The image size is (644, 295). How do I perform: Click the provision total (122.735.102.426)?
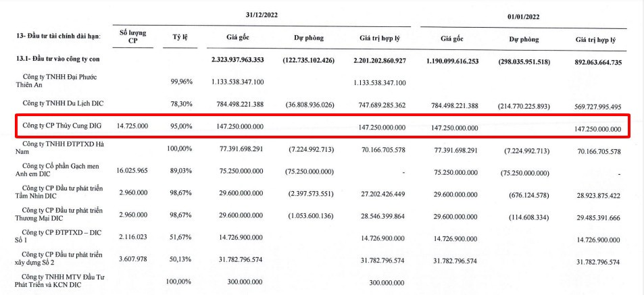307,61
